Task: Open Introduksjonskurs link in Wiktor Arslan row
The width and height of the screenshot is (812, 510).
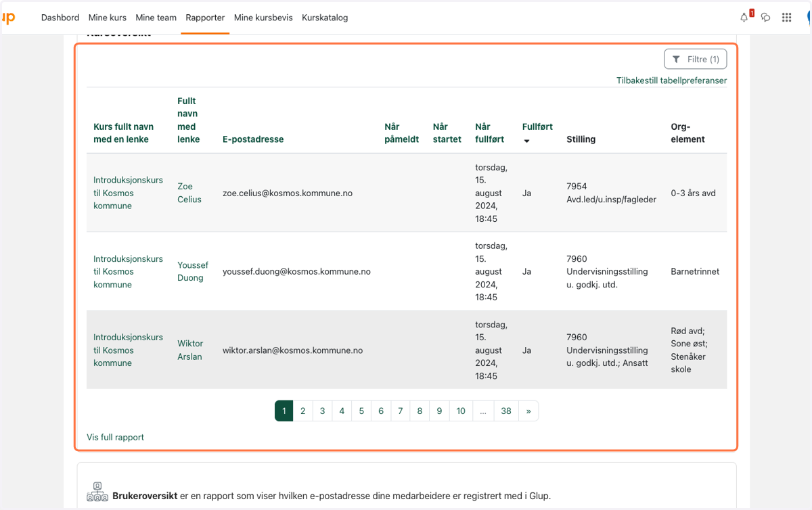Action: coord(128,350)
